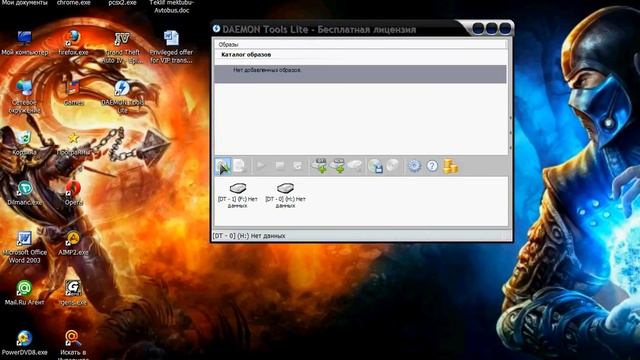Select the Сетевое окружение desktop icon

tap(24, 97)
